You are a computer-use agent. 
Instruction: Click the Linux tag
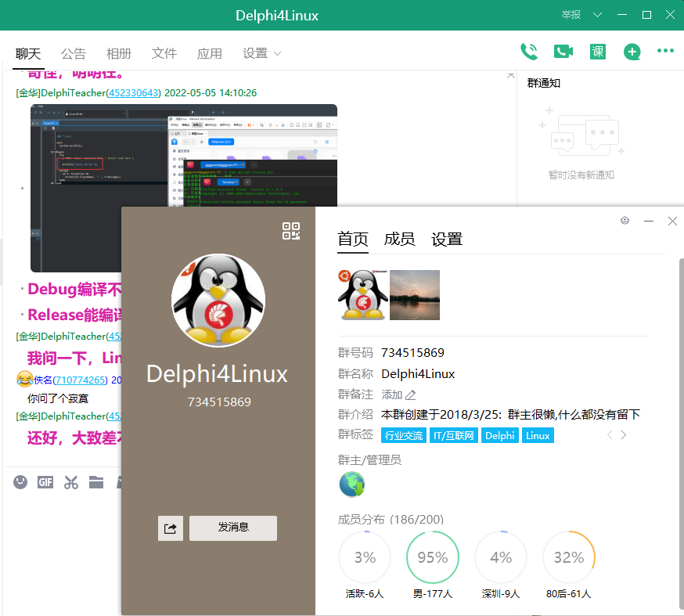pos(538,435)
